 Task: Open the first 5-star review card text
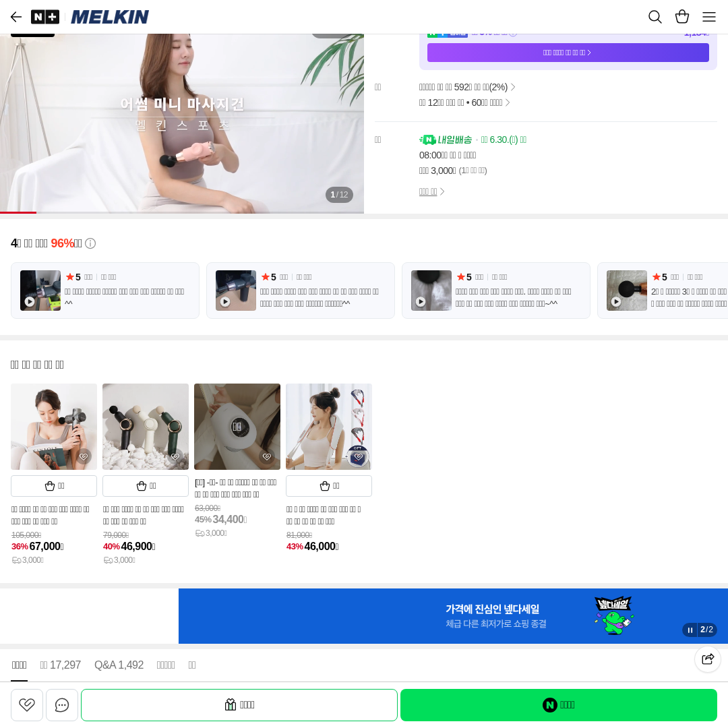coord(125,297)
